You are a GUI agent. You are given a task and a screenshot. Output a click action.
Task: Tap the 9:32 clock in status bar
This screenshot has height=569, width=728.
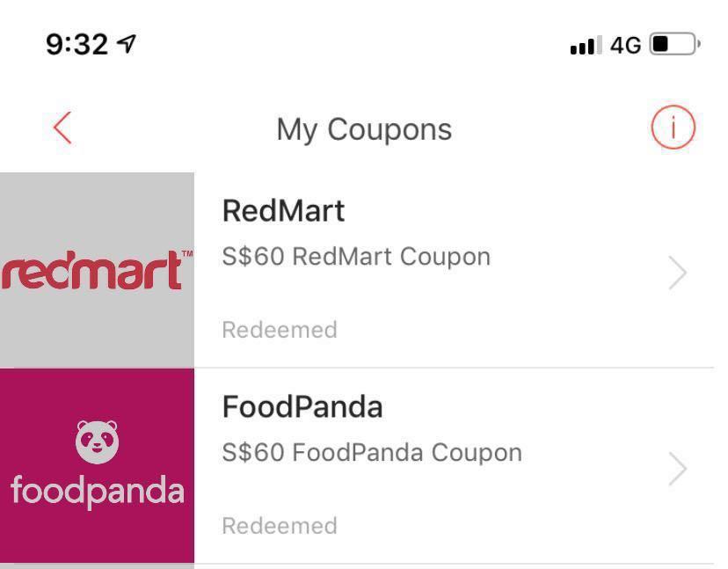click(x=77, y=45)
